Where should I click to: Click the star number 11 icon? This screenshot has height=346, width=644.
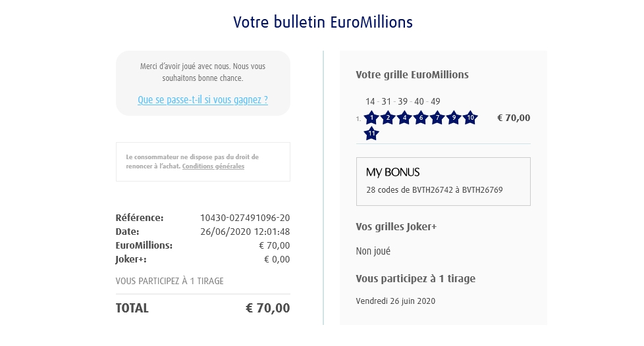coord(371,134)
